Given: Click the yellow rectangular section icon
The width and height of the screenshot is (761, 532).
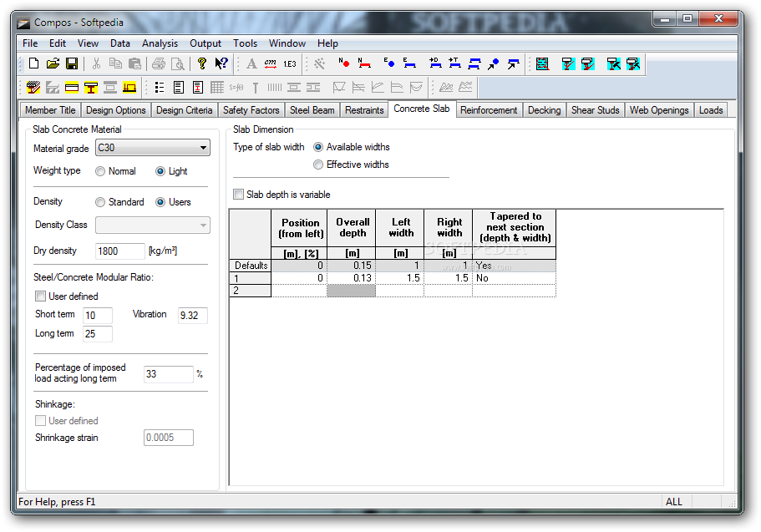Looking at the screenshot, I should coord(72,88).
